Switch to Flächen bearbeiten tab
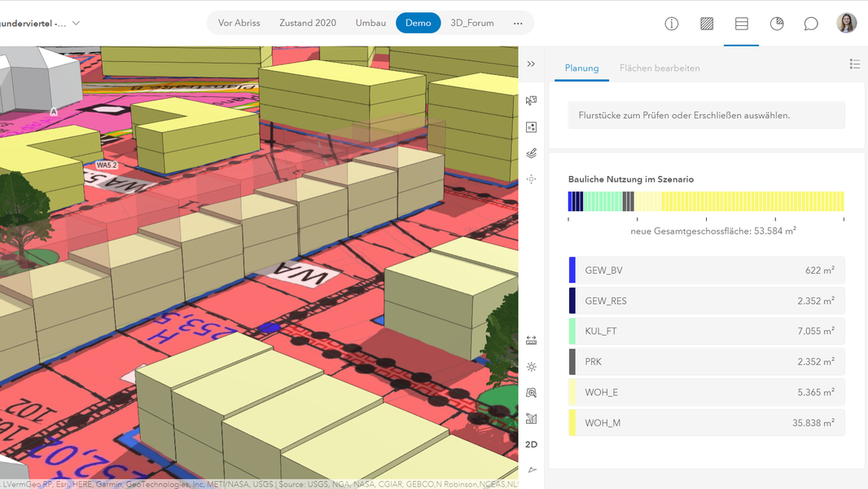Screen dimensions: 868x489 [660, 68]
